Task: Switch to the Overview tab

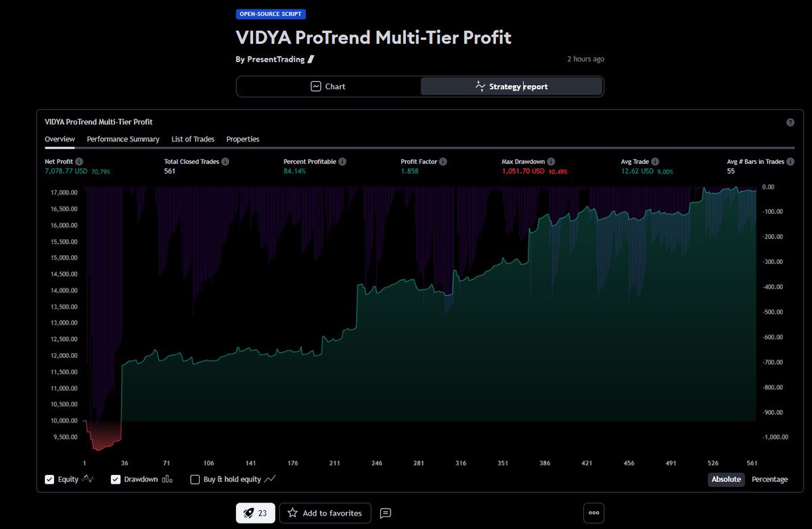Action: tap(60, 139)
